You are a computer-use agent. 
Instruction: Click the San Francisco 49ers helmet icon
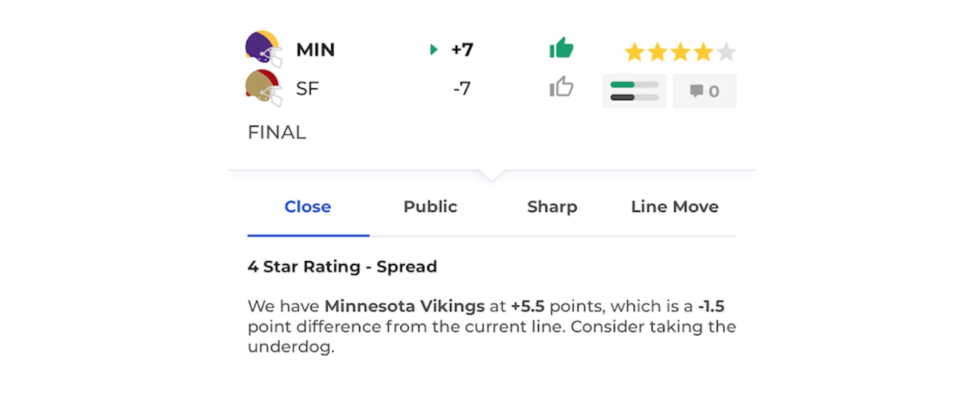264,87
